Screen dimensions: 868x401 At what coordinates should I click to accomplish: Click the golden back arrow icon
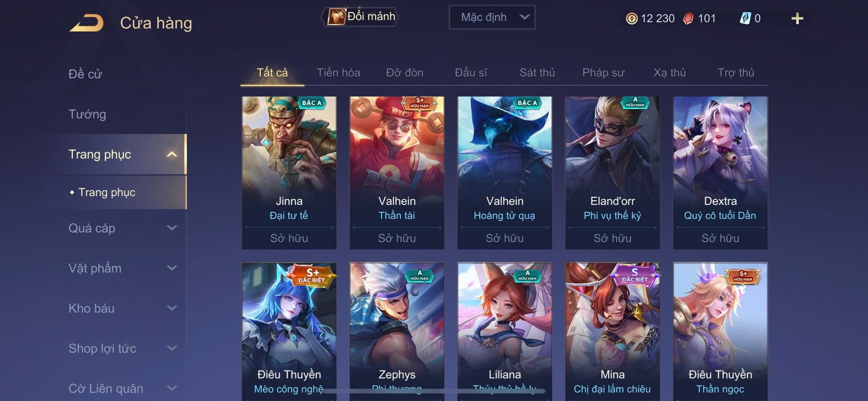click(87, 22)
